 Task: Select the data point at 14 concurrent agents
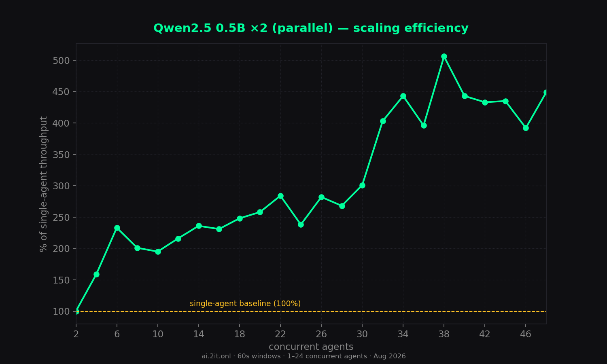click(199, 226)
